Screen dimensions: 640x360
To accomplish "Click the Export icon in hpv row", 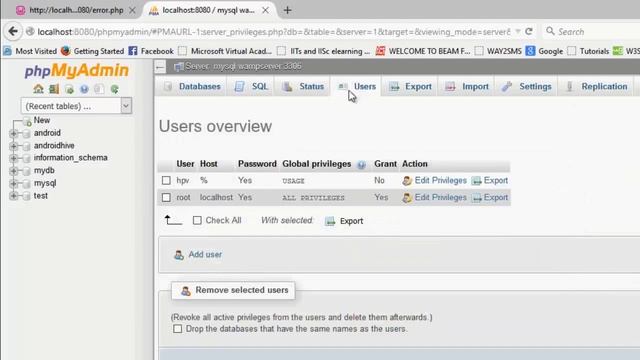I will coord(476,181).
